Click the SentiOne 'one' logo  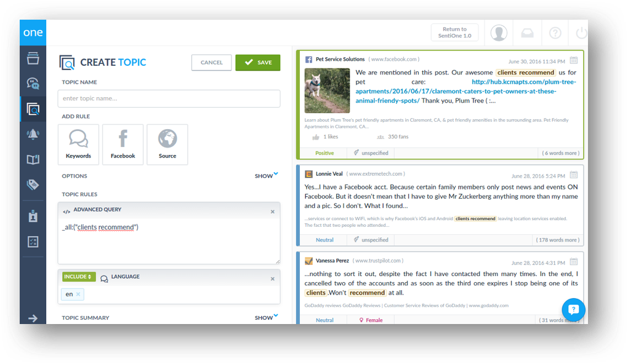tap(33, 33)
